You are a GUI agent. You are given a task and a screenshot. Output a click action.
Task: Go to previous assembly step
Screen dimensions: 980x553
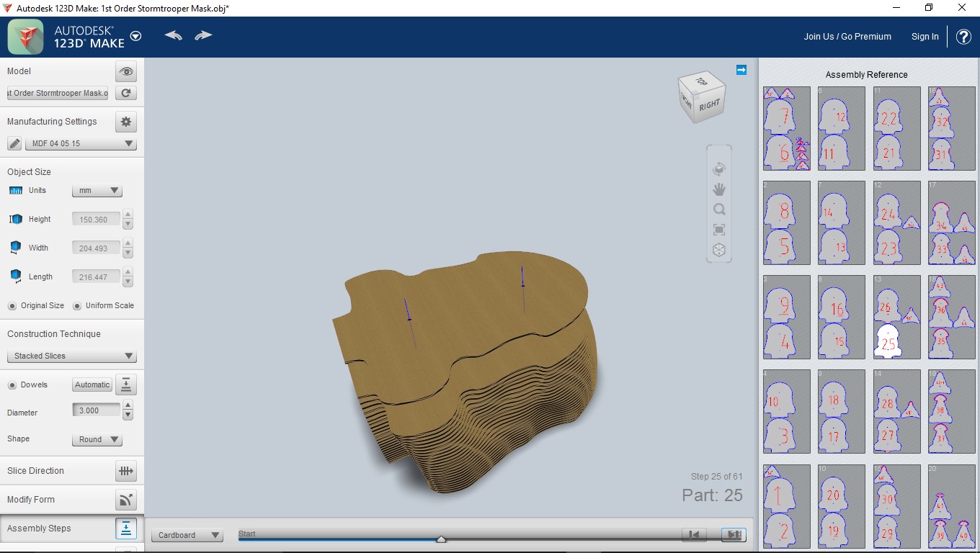694,534
